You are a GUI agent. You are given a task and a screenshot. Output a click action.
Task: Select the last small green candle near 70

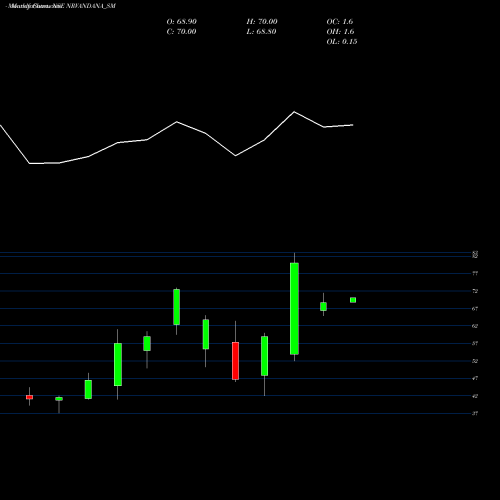point(353,300)
